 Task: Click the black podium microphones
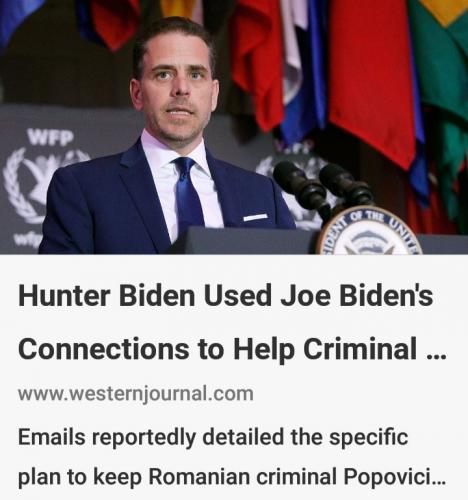[323, 185]
